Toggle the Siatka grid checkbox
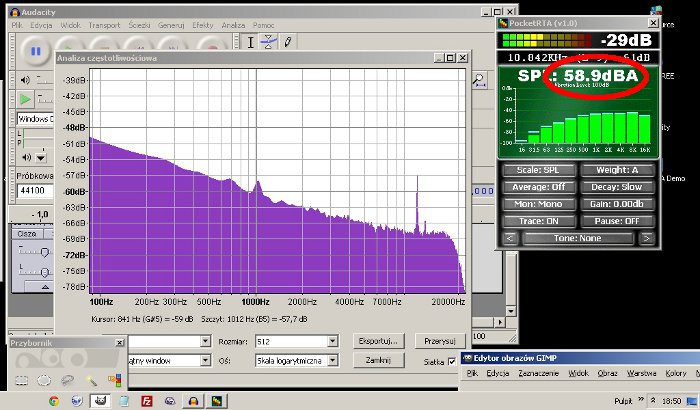Viewport: 700px width, 410px height. point(452,361)
